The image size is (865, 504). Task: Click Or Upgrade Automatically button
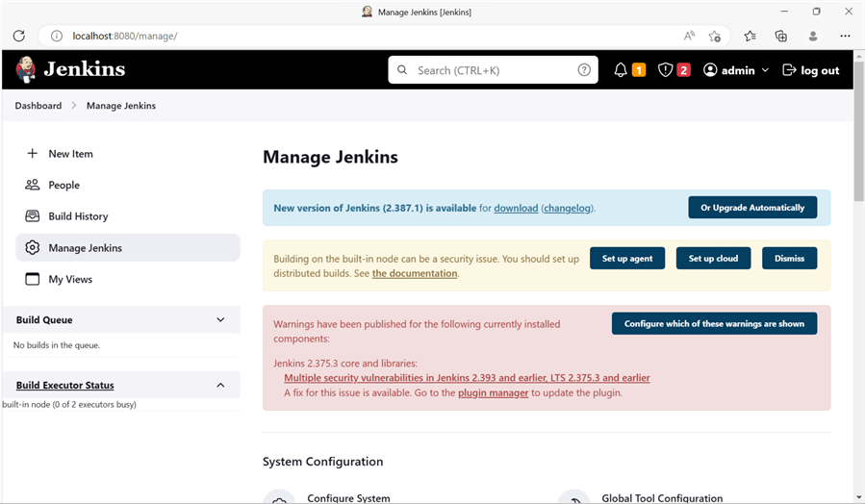(x=752, y=208)
